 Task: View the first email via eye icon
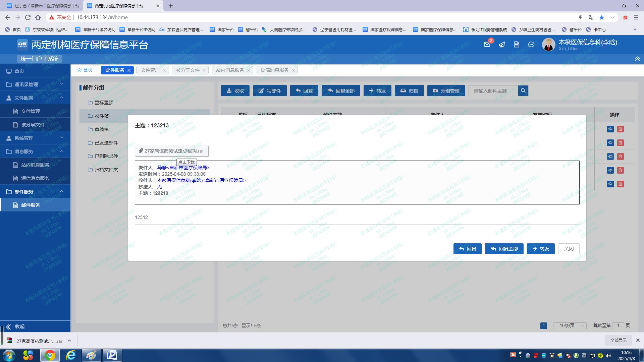610,129
